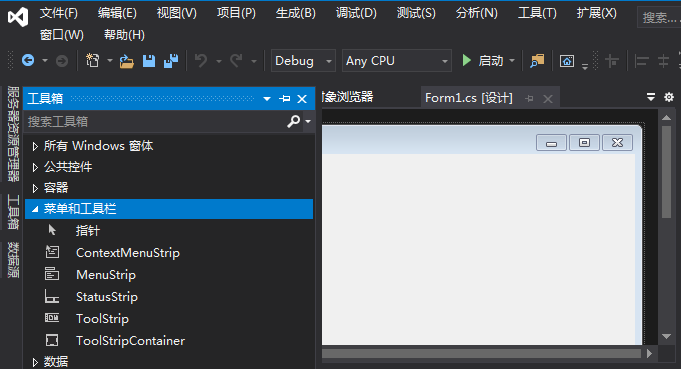Click the Undo arrow icon
The height and width of the screenshot is (369, 681).
201,61
